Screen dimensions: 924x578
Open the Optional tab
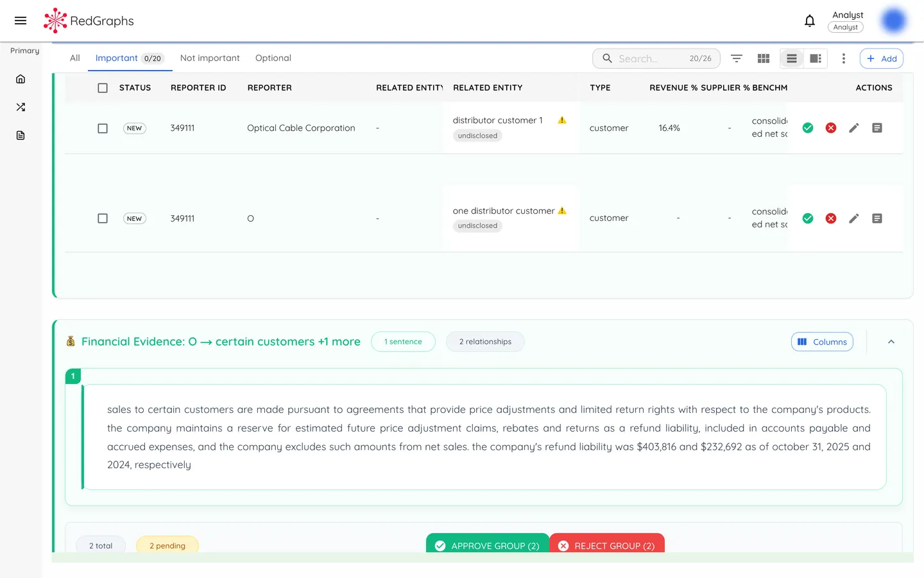[x=273, y=58]
